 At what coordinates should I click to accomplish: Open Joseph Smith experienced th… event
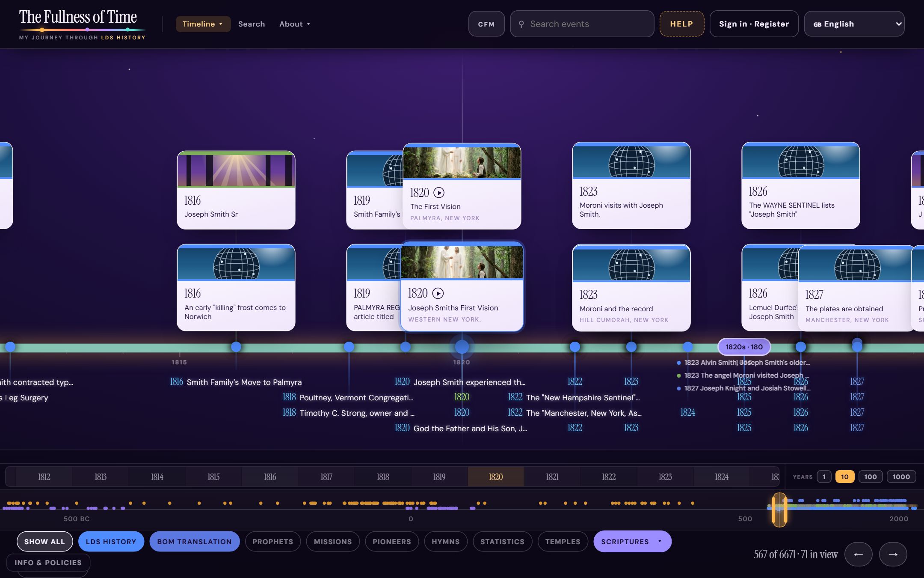(460, 382)
